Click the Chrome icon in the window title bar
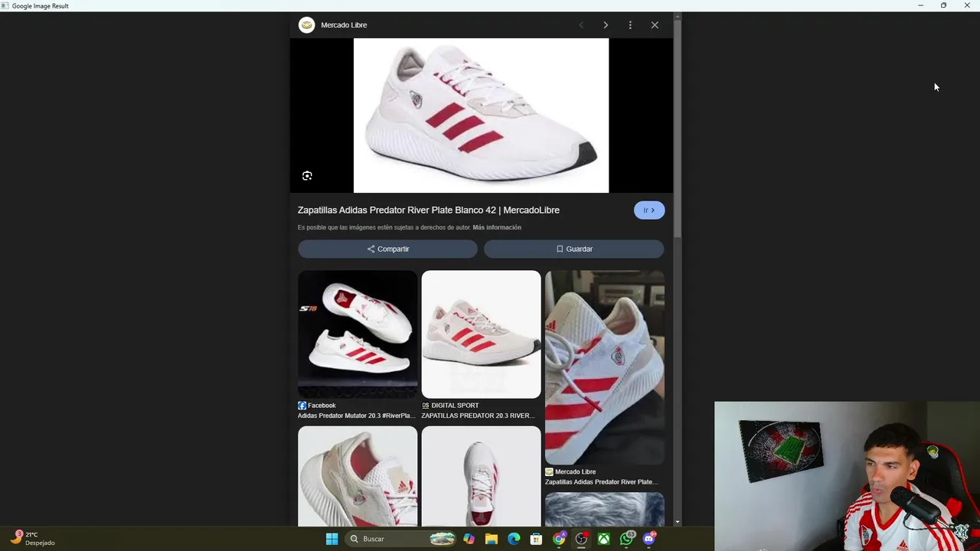This screenshot has height=551, width=980. pyautogui.click(x=6, y=5)
